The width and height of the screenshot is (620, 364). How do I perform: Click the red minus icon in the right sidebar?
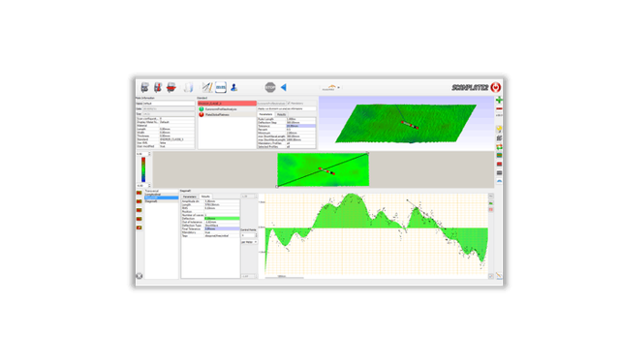(499, 108)
